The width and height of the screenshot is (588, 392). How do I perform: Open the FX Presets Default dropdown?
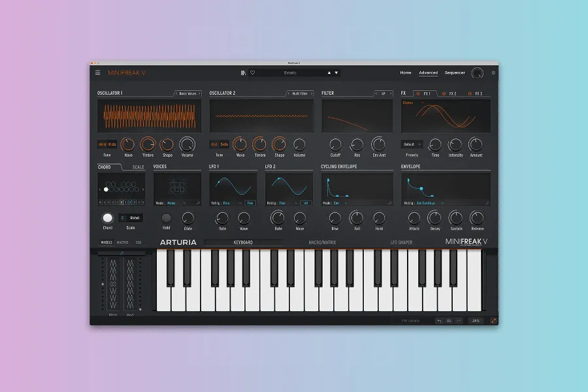coord(412,144)
